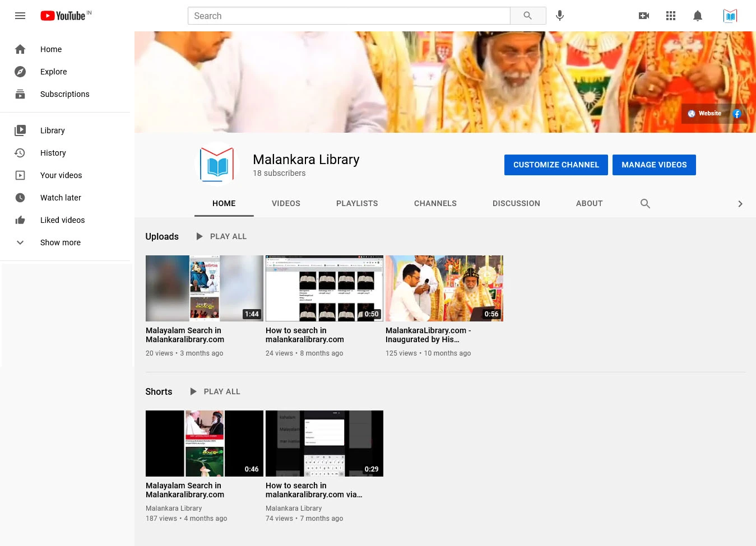
Task: Click the Library icon in sidebar
Action: pos(20,130)
